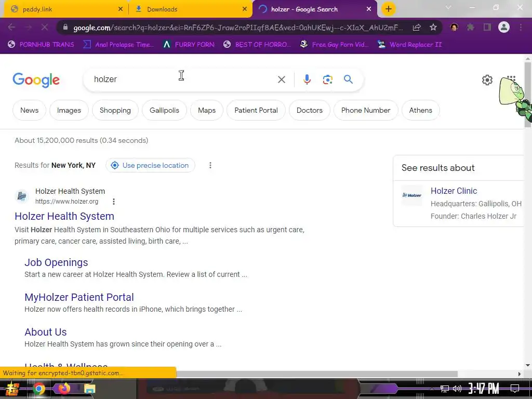532x399 pixels.
Task: Open the clock showing 3:47 PM
Action: [x=484, y=388]
